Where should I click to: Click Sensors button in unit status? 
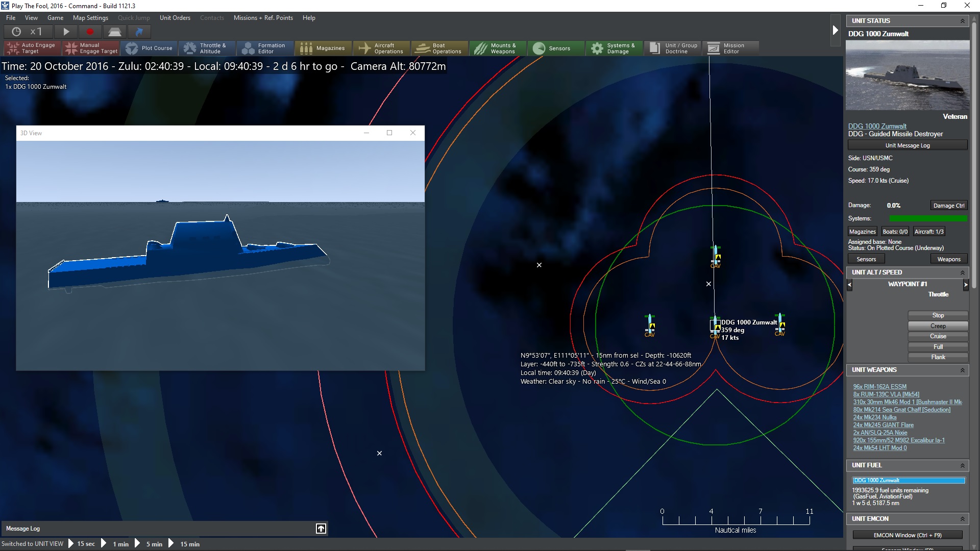(866, 259)
